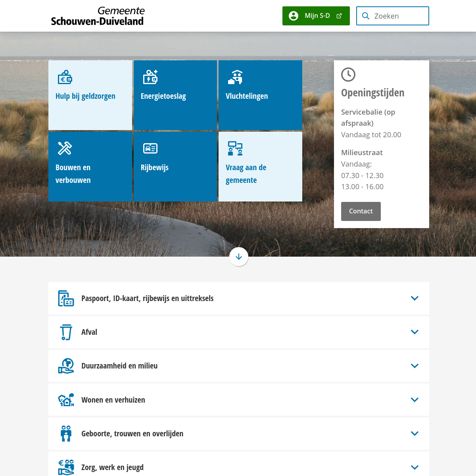Click the Gemeente Schouwen-Duiveland logo
Viewport: 476px width, 476px height.
[x=98, y=16]
